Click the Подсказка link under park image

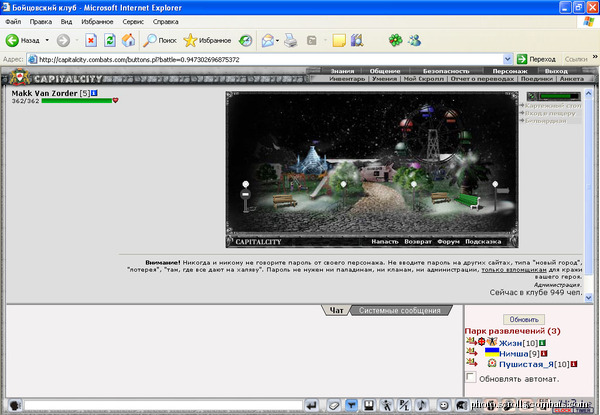(483, 241)
